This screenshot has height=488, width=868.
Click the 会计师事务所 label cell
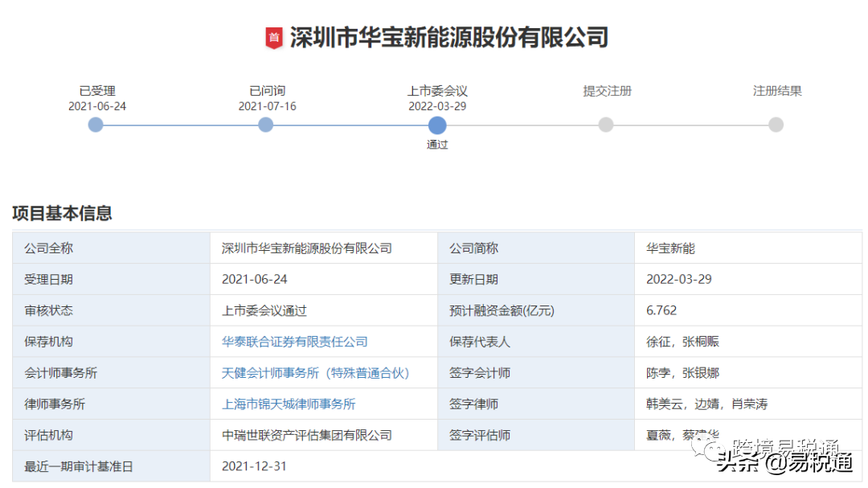coord(111,373)
